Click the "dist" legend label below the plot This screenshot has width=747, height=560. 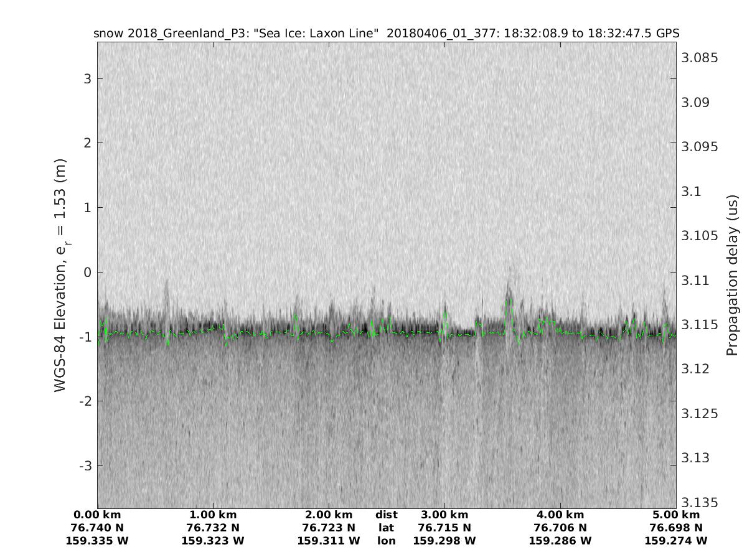(x=386, y=515)
